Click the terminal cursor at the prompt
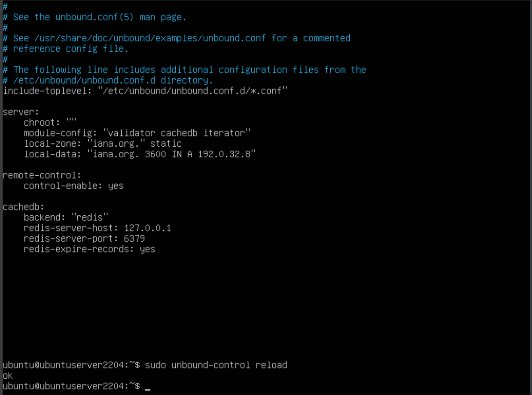Image resolution: width=532 pixels, height=395 pixels. click(x=148, y=387)
